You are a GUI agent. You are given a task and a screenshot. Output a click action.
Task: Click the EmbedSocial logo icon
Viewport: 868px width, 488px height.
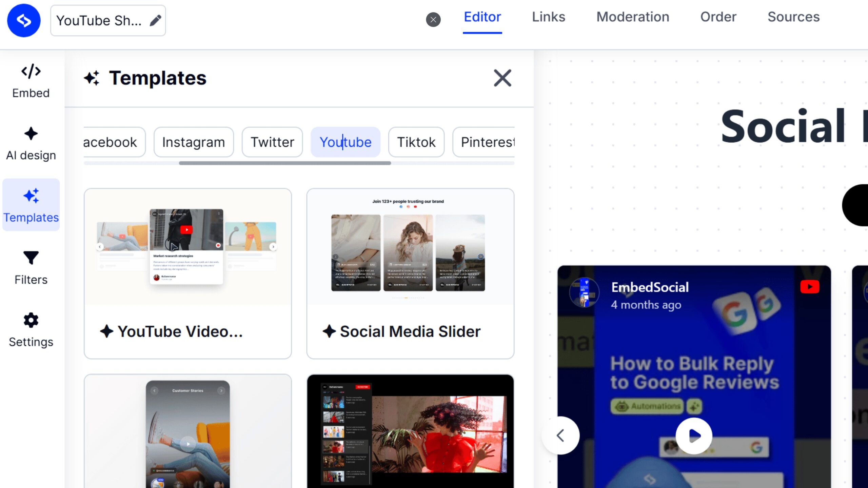tap(23, 20)
